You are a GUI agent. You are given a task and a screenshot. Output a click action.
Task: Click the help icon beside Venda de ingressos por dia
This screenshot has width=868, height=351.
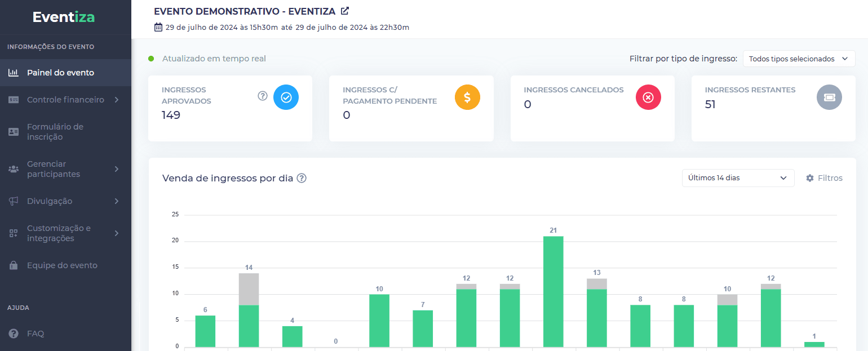coord(302,178)
